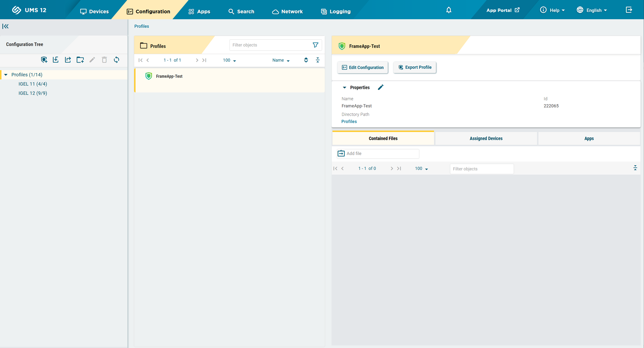This screenshot has width=644, height=348.
Task: Open the Network menu
Action: (x=287, y=11)
